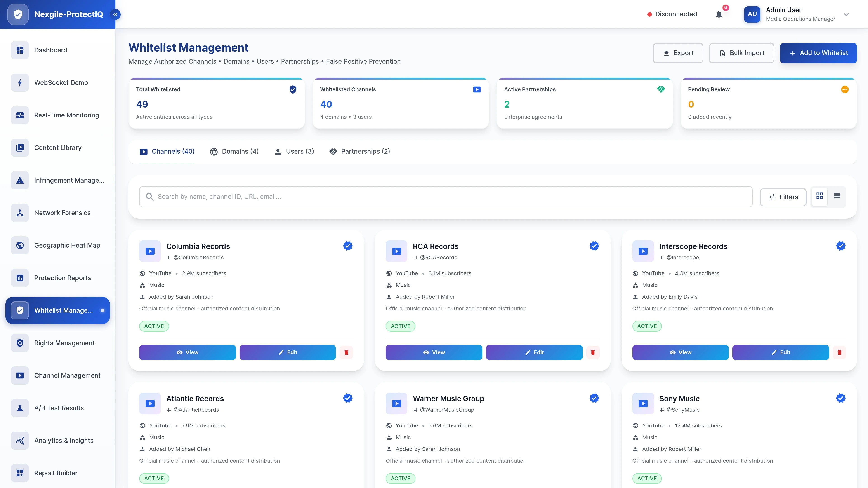Screen dimensions: 868x488
Task: Toggle the verified badge on RCA Records
Action: click(x=594, y=246)
